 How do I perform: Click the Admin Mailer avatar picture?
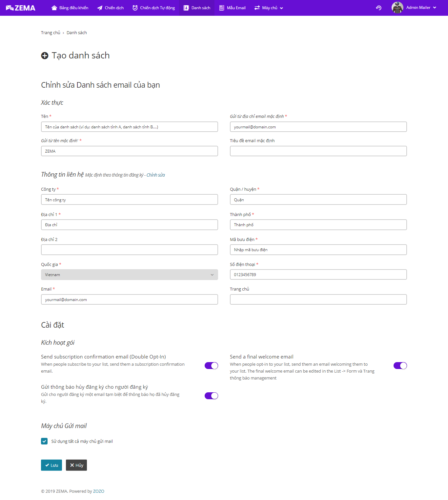tap(397, 8)
